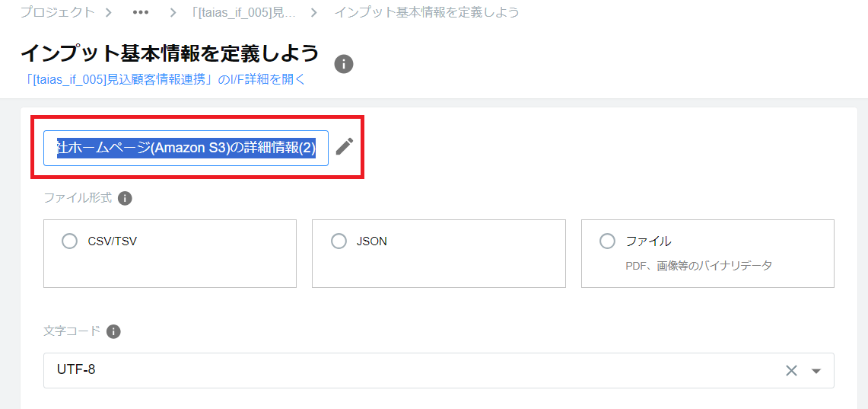This screenshot has height=409, width=868.
Task: Click the pencil edit icon beside the name field
Action: (x=345, y=146)
